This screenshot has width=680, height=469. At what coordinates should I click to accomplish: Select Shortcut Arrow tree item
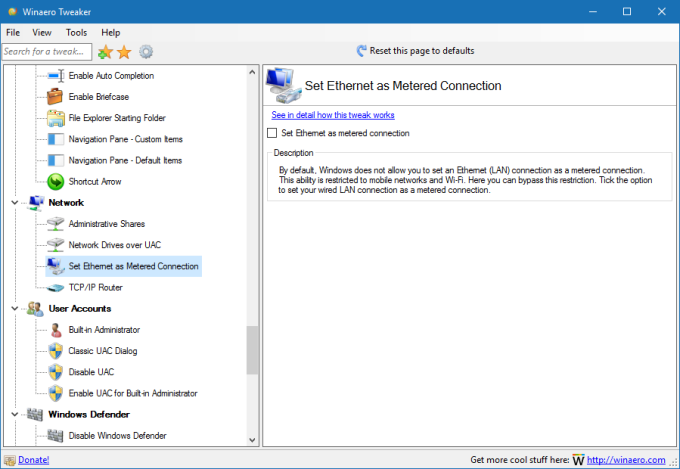pyautogui.click(x=95, y=182)
